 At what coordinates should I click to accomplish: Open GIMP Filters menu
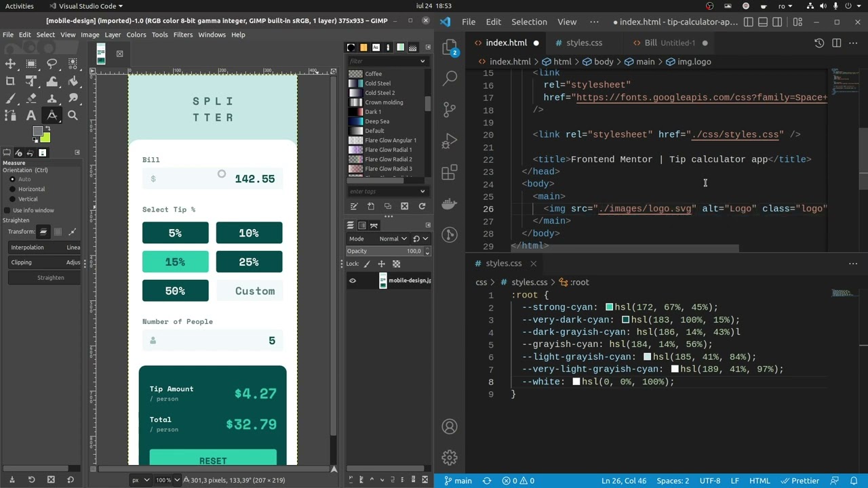(182, 35)
